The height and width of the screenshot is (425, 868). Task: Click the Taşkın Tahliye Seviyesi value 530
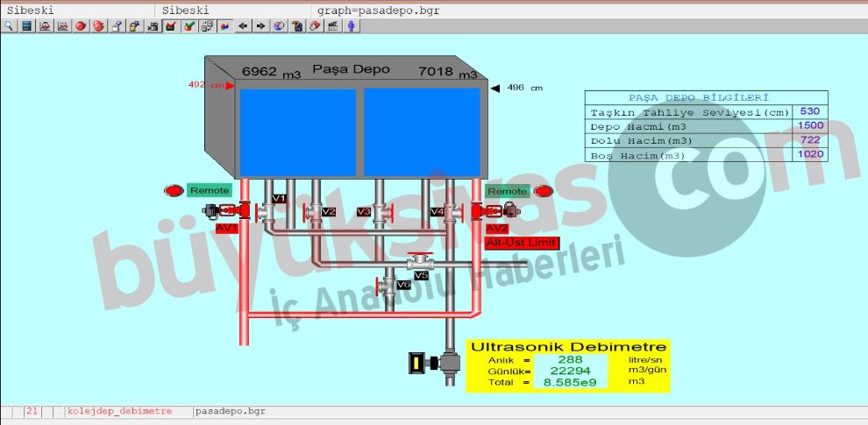click(x=809, y=112)
